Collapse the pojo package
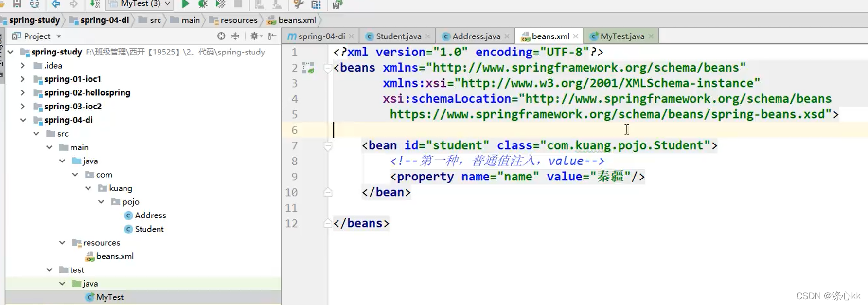Image resolution: width=868 pixels, height=305 pixels. [x=101, y=201]
